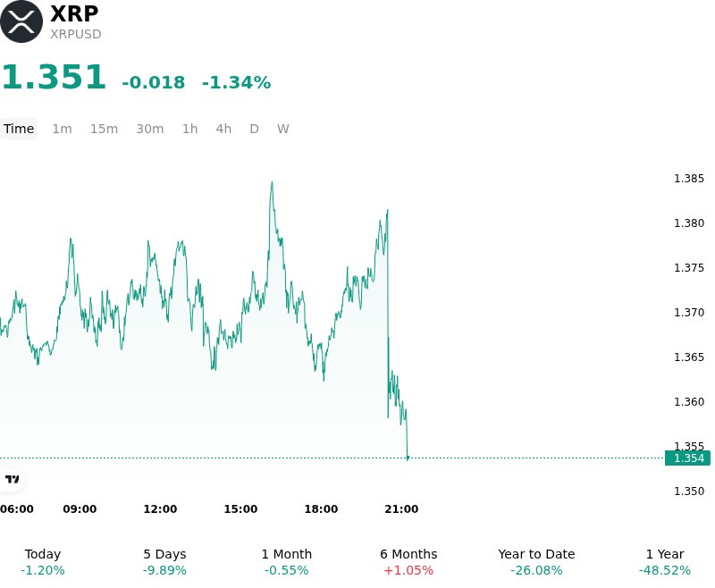Pick the 4h interval

click(223, 129)
